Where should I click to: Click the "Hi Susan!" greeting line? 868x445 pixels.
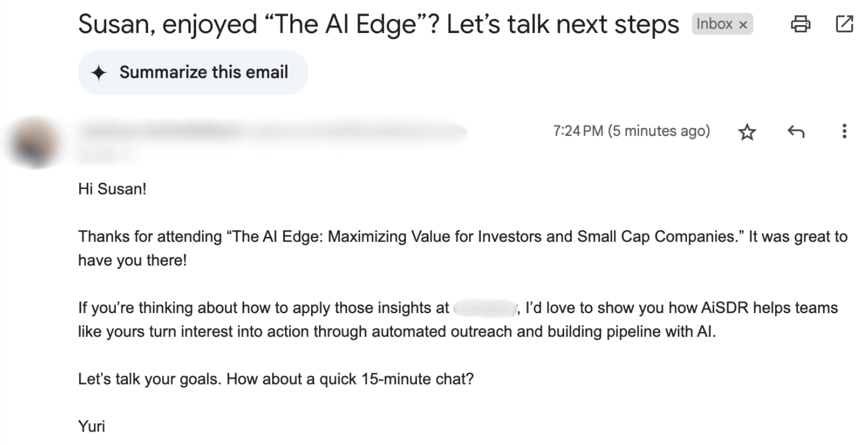point(112,189)
